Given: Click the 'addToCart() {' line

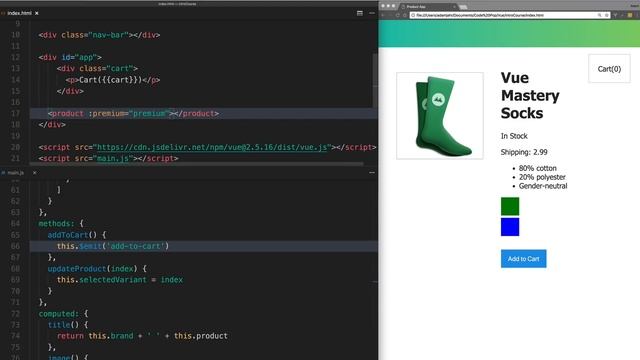Looking at the screenshot, I should click(x=77, y=235).
